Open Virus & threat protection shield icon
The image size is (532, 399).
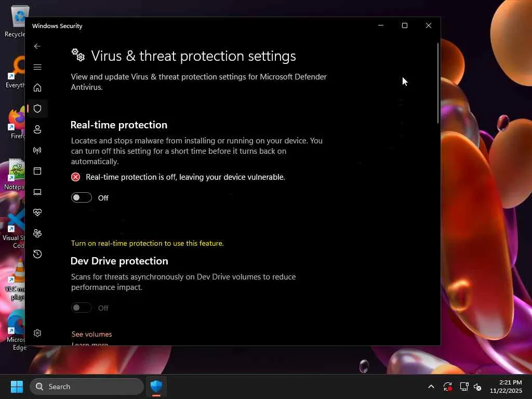point(37,109)
